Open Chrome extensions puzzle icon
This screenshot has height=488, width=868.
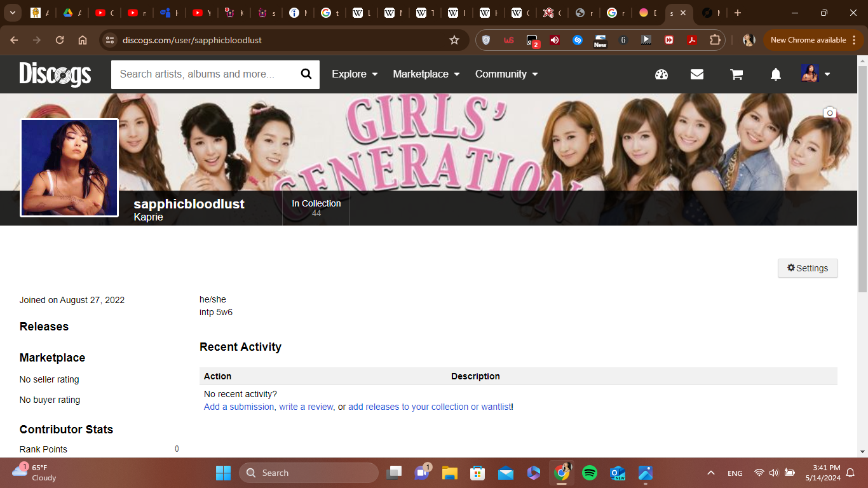point(715,40)
